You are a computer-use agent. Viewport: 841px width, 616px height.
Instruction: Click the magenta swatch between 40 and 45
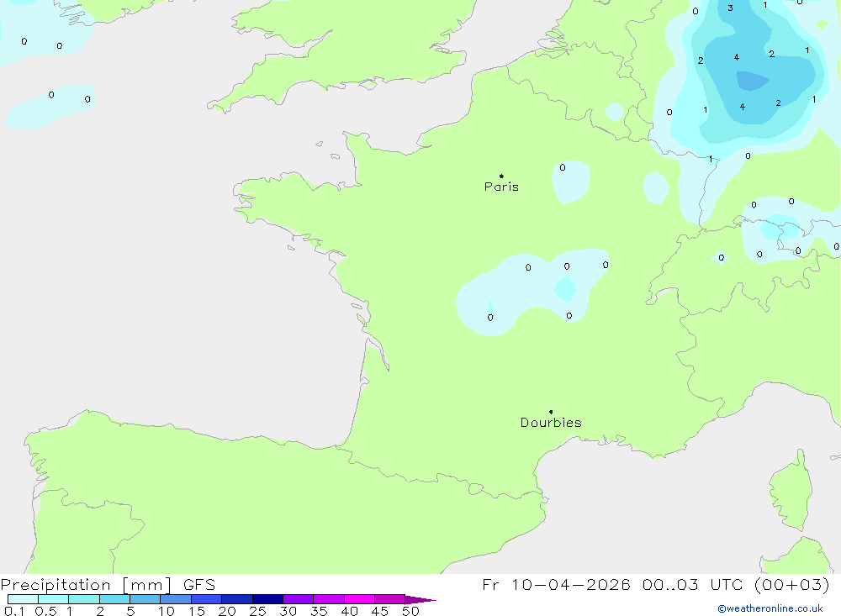coord(359,599)
